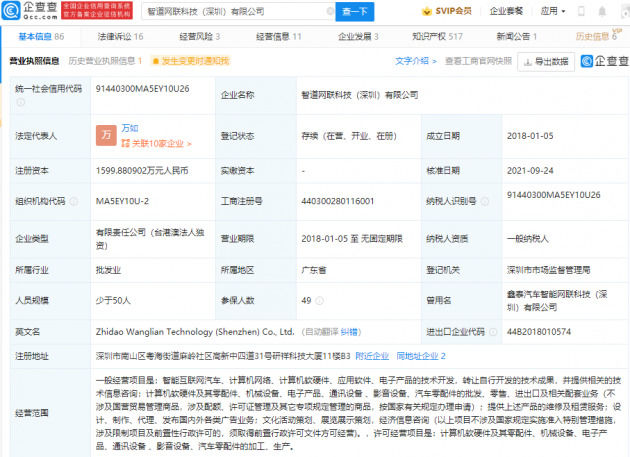This screenshot has height=457, width=630.
Task: Switch to 法律诉讼 tab
Action: [120, 37]
